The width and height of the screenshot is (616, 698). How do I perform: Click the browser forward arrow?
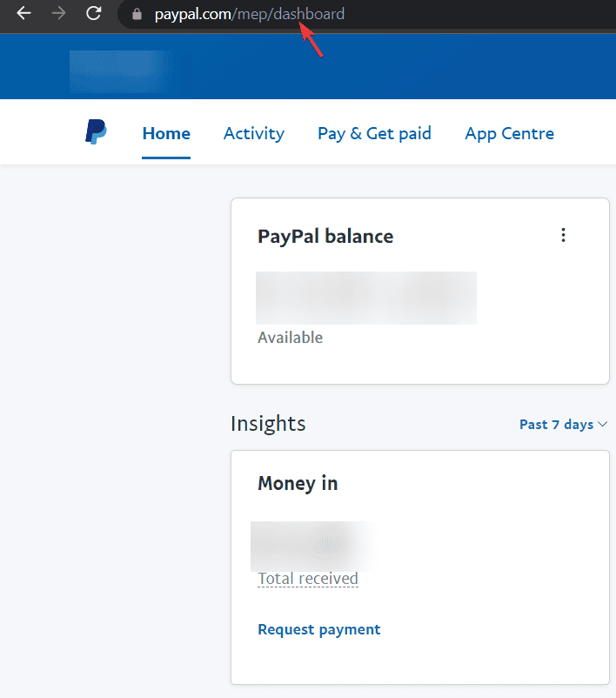pos(58,13)
